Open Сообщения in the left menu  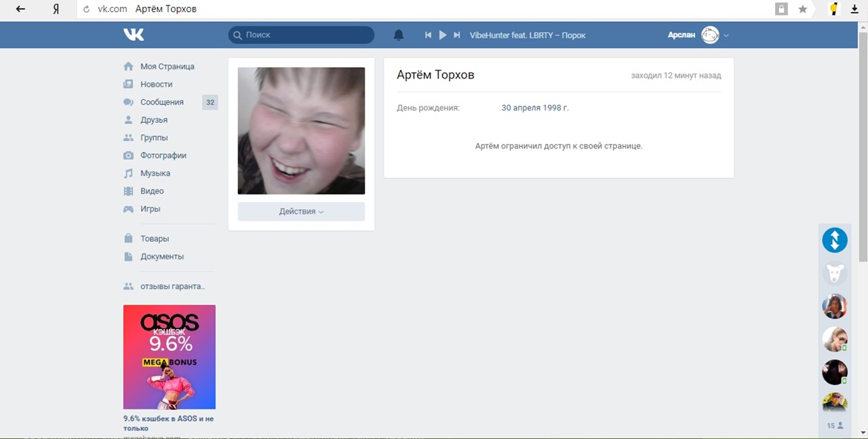coord(161,102)
